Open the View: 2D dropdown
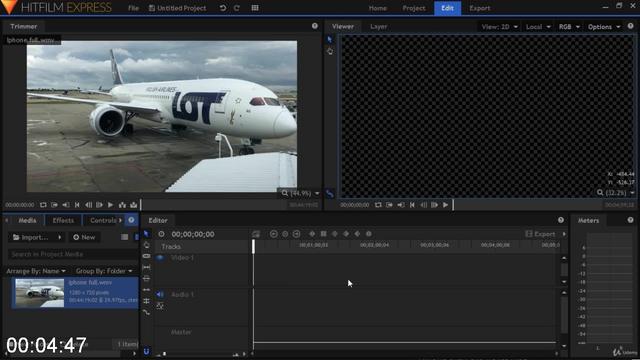The height and width of the screenshot is (360, 640). click(499, 27)
